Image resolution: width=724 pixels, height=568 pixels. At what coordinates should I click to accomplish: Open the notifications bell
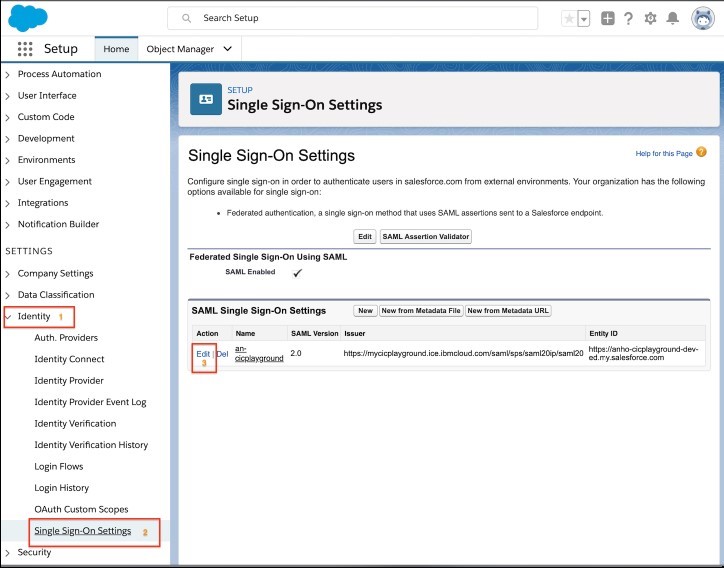[673, 18]
